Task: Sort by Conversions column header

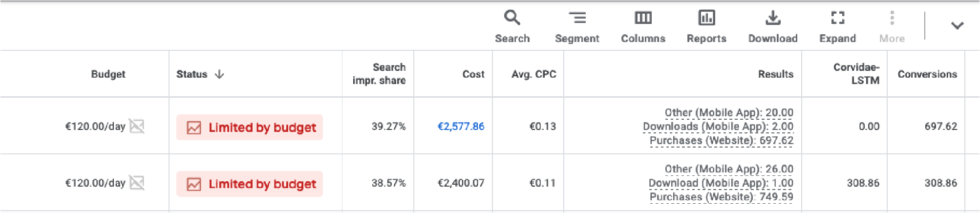Action: click(x=927, y=74)
